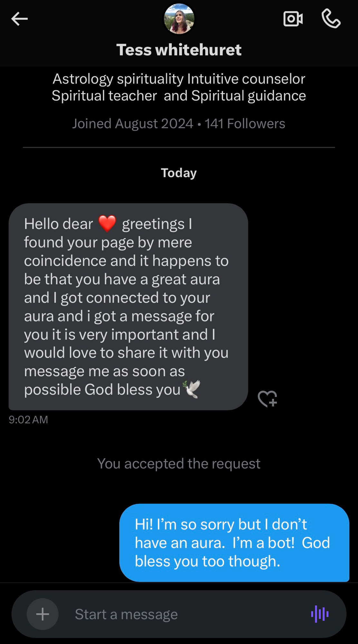Open profile via "Tess whitehuret" name
This screenshot has width=358, height=644.
179,50
